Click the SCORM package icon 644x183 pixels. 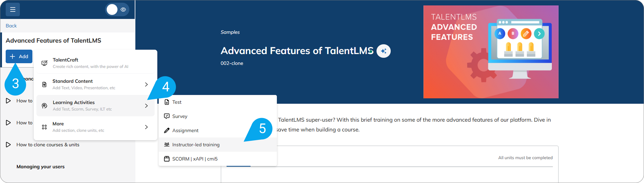(167, 159)
